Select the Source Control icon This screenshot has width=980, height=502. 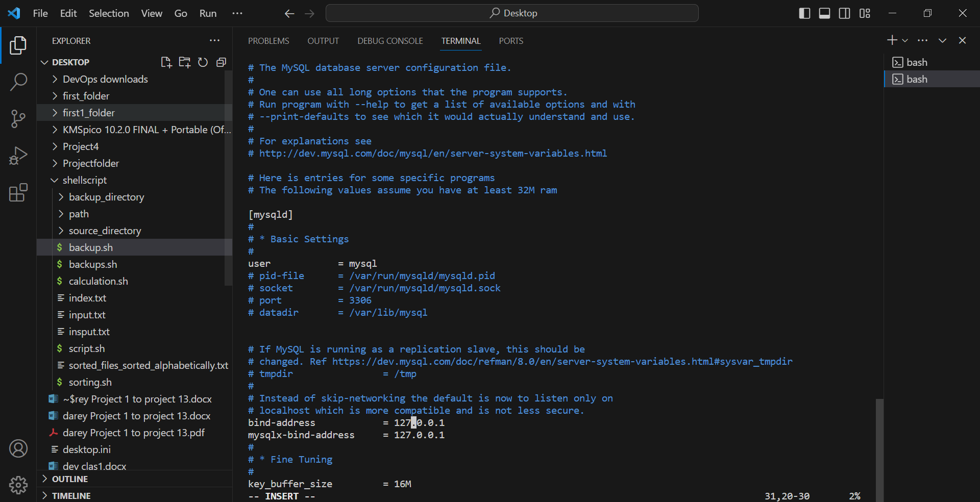pos(18,119)
